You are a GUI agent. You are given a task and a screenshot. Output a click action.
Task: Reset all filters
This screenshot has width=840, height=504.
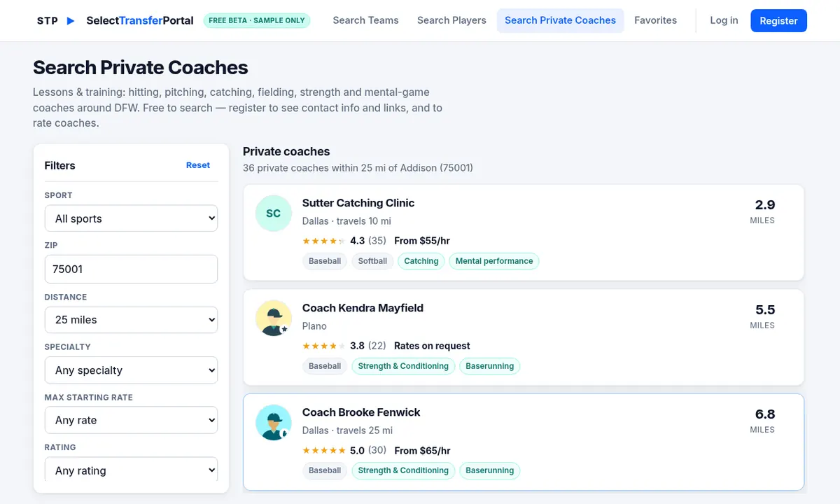(x=198, y=165)
